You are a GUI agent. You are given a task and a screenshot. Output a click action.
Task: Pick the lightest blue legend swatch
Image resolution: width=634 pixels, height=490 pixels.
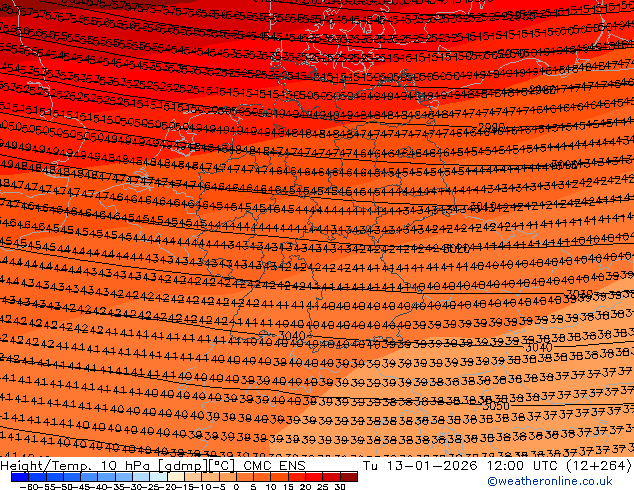tap(158, 477)
